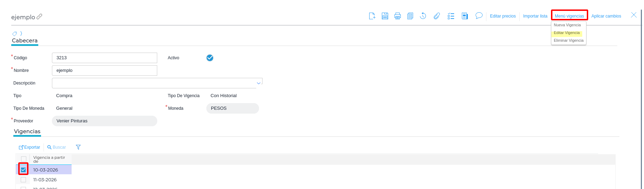Open attachments with the paperclip icon

[437, 16]
